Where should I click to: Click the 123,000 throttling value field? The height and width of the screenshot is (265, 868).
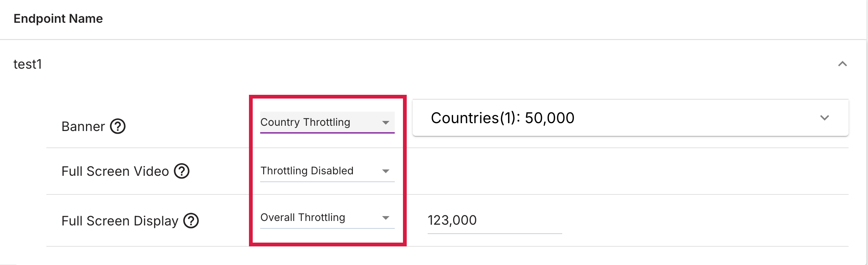[495, 221]
